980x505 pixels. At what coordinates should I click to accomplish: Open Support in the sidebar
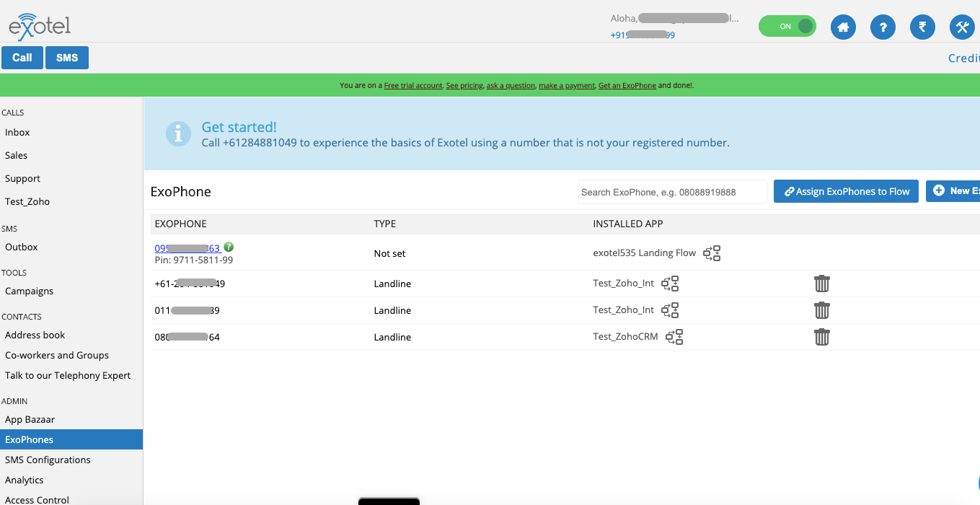pos(22,178)
